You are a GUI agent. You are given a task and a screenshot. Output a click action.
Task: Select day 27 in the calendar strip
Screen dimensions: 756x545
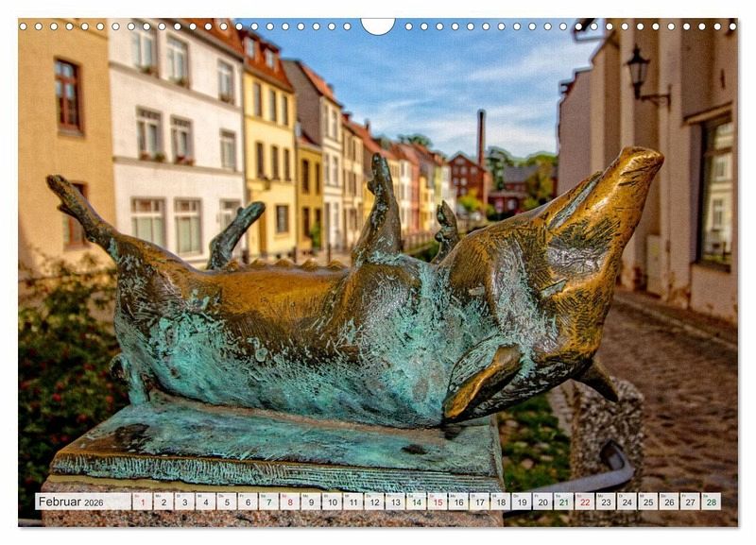click(x=691, y=502)
